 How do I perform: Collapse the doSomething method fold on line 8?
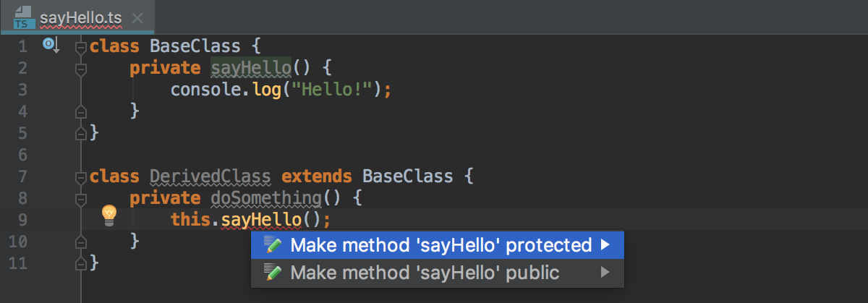[81, 198]
